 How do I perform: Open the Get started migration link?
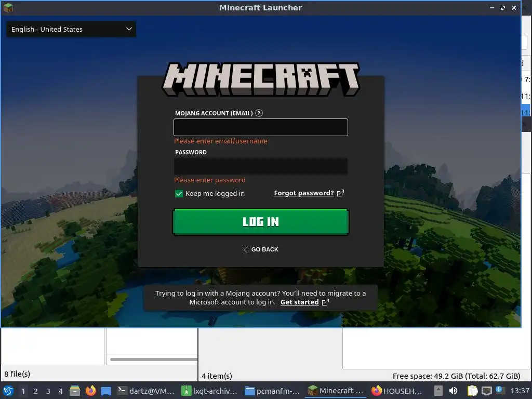299,302
